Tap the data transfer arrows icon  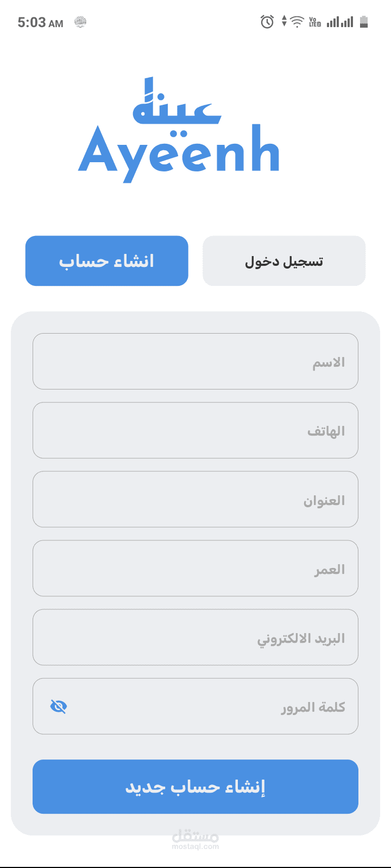tap(283, 22)
